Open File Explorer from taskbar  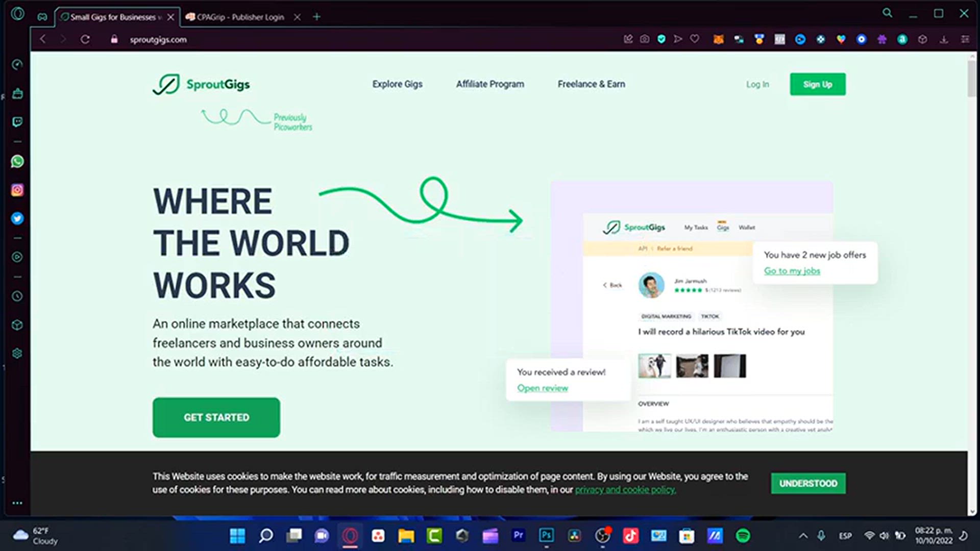406,536
